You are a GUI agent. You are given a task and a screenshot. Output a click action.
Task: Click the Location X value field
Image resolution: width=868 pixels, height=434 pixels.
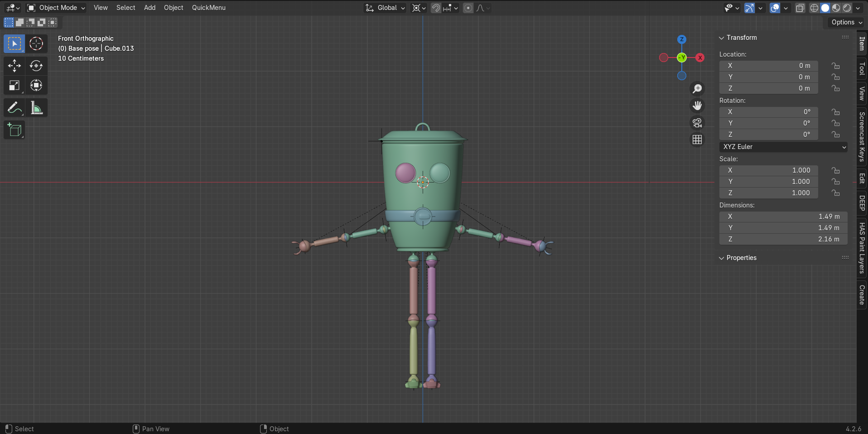[769, 66]
